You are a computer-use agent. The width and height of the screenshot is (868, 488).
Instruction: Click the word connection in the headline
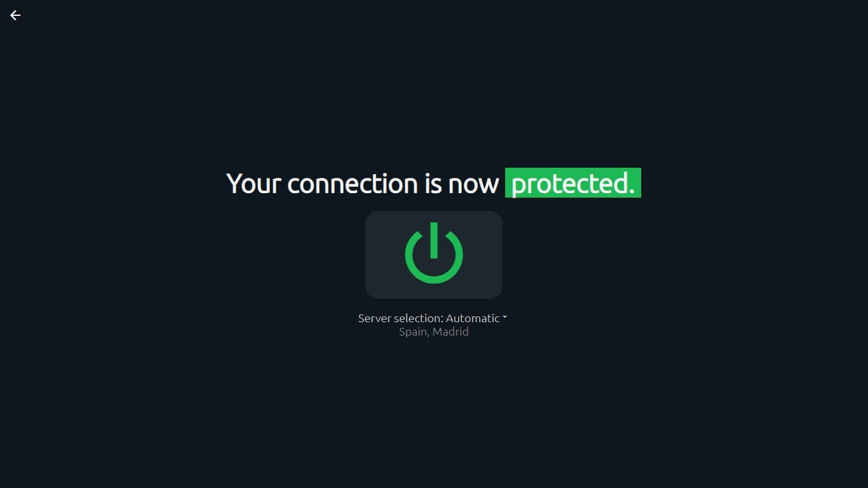353,184
